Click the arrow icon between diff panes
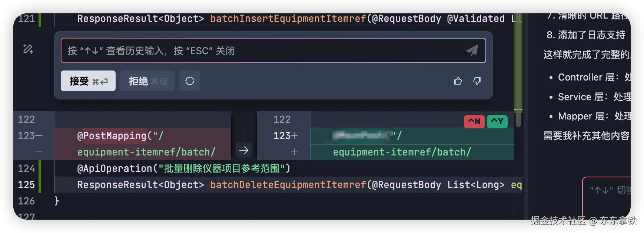 click(x=244, y=150)
